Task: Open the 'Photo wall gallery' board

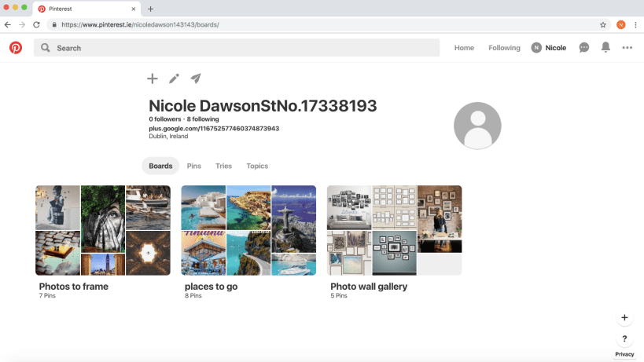Action: [x=394, y=230]
